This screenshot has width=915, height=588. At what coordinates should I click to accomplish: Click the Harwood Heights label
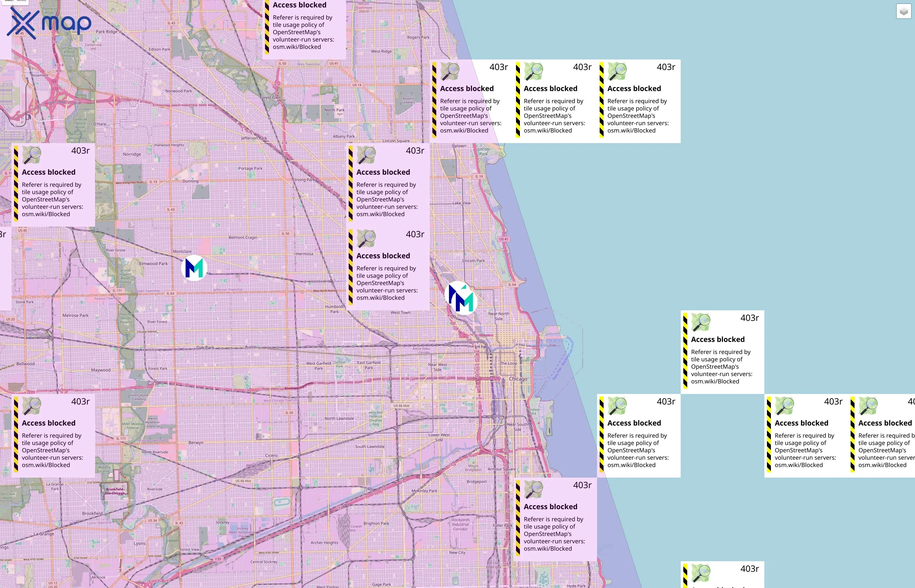[169, 145]
